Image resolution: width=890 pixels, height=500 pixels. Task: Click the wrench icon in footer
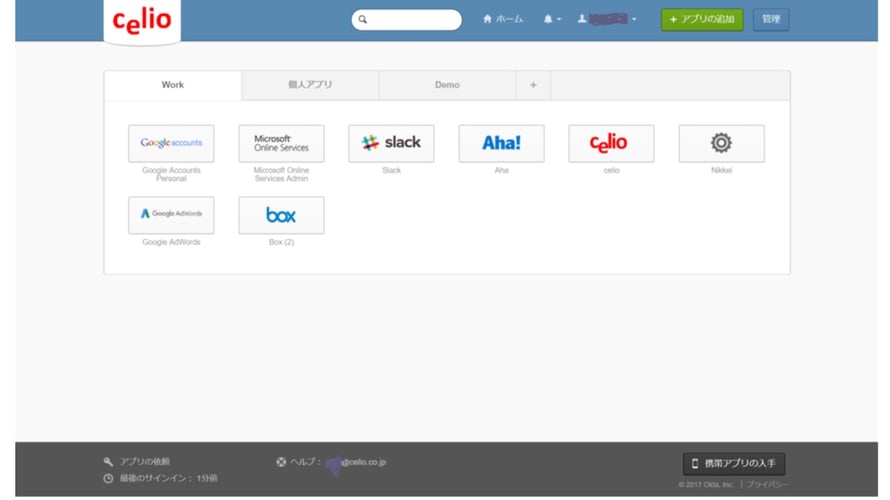(x=108, y=462)
